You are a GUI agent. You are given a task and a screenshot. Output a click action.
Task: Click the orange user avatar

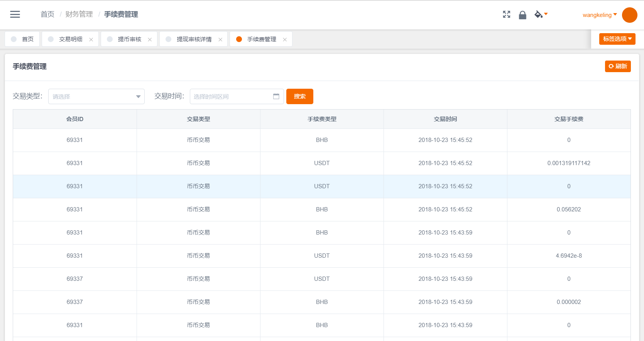(630, 15)
